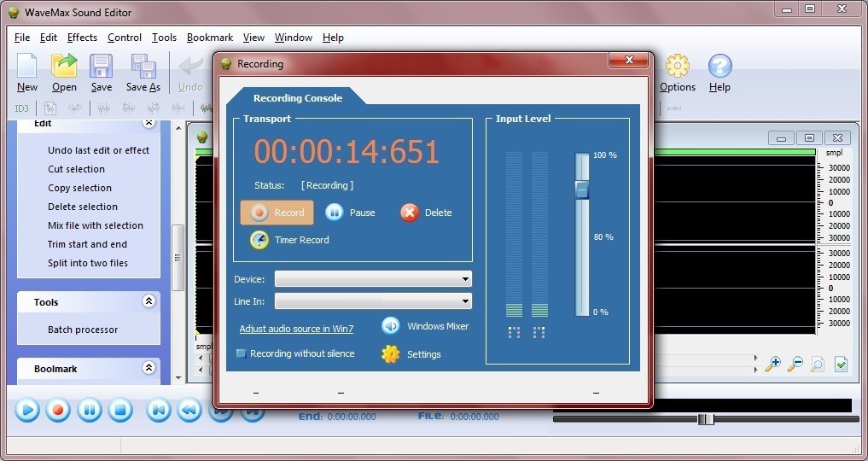Open the Effects menu
868x461 pixels.
(82, 38)
